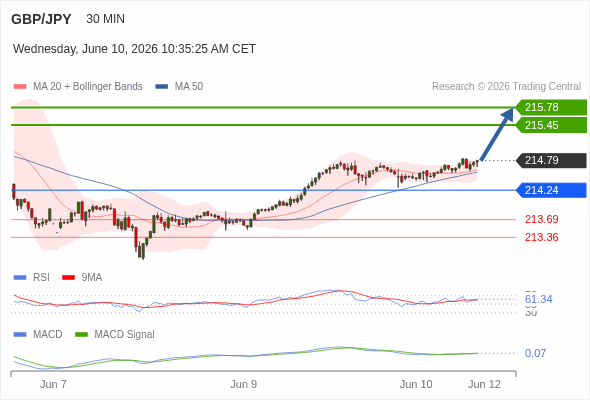The width and height of the screenshot is (590, 400).
Task: Click the MACD legend label
Action: [48, 334]
